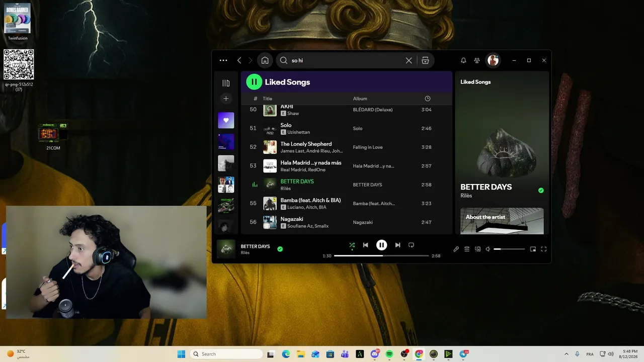
Task: Click the now-playing cover in bottom bar
Action: [x=226, y=249]
